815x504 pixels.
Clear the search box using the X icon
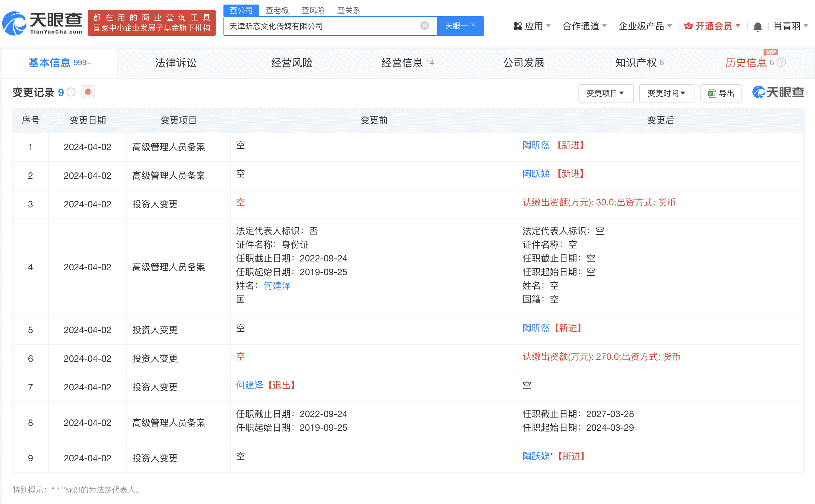point(424,26)
